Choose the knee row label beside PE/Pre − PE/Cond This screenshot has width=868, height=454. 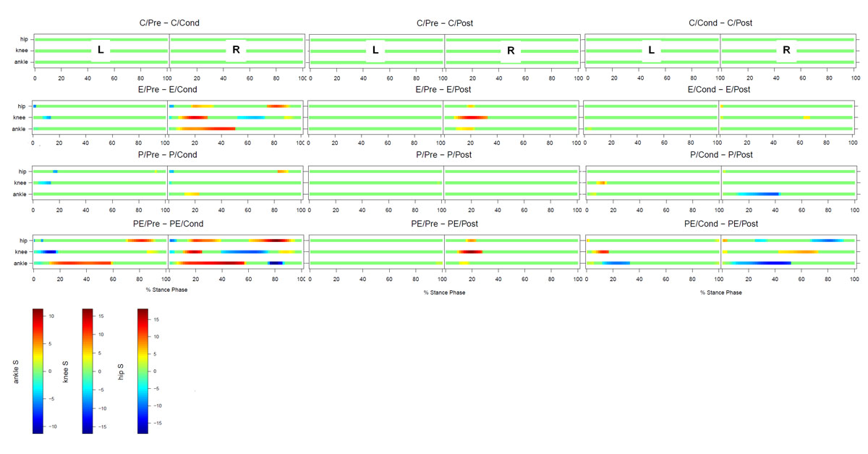pyautogui.click(x=21, y=252)
